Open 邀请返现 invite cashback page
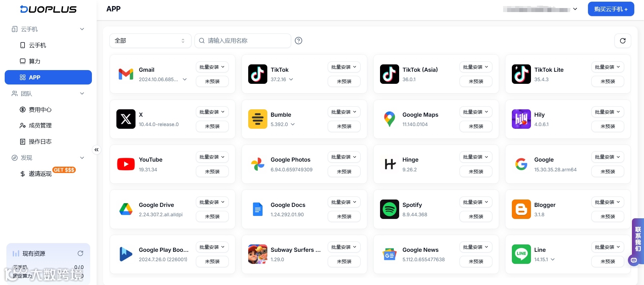 [48, 174]
